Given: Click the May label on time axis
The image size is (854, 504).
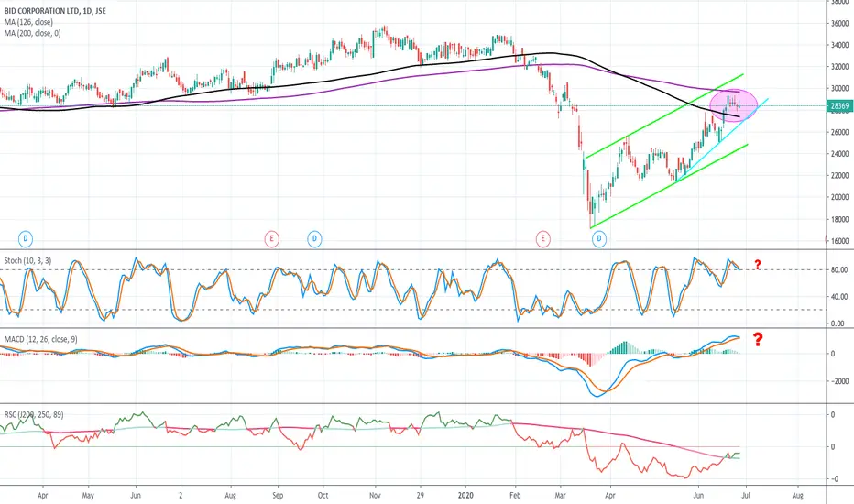Looking at the screenshot, I should point(88,495).
